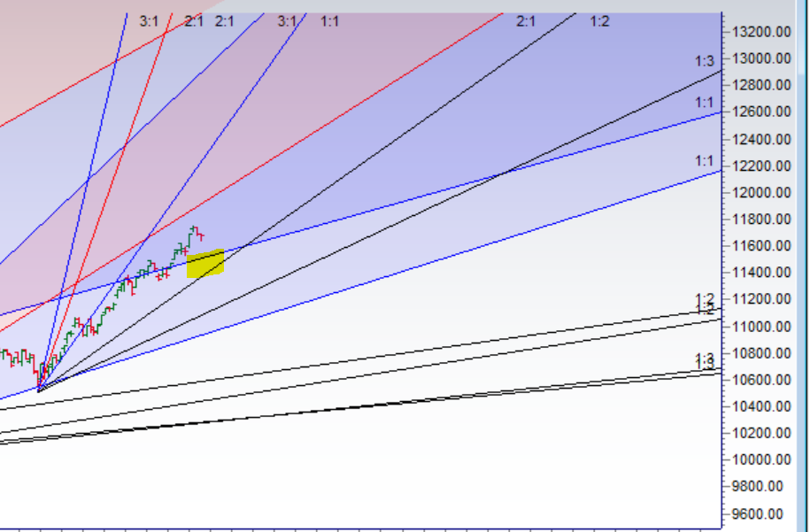Select the leftmost 3:1 fan label
The height and width of the screenshot is (532, 810).
(149, 21)
